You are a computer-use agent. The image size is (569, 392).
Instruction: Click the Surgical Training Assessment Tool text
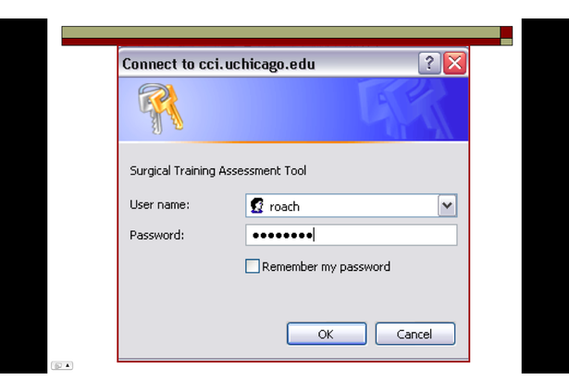[217, 170]
